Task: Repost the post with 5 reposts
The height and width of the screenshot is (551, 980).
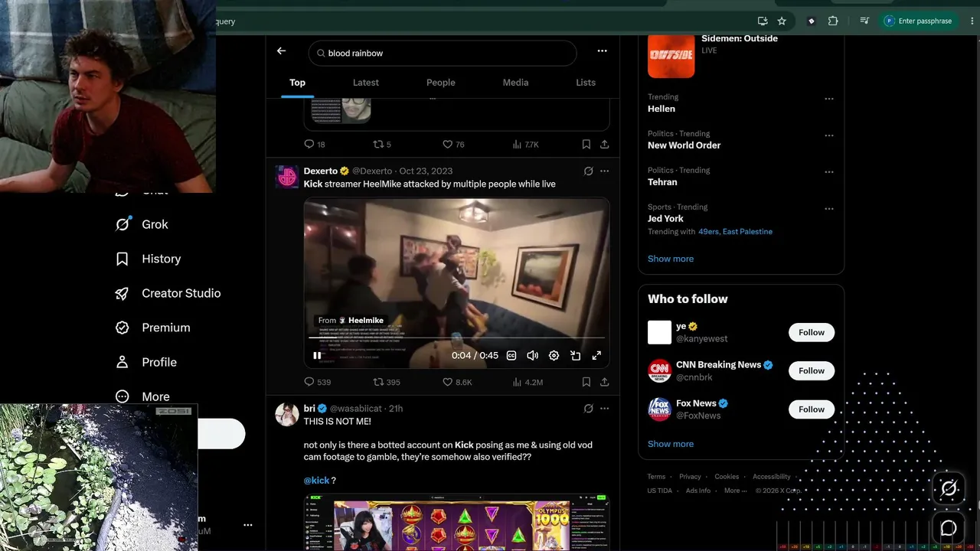Action: tap(382, 144)
